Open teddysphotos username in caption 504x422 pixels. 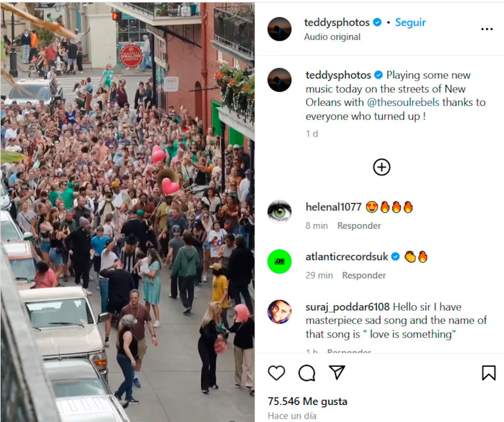tap(338, 75)
